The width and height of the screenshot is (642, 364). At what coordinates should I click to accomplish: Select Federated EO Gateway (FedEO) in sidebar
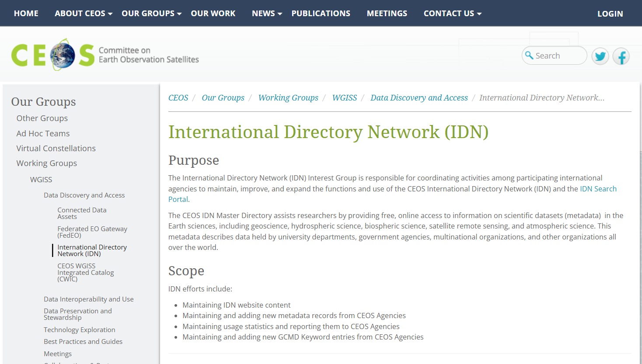tap(92, 232)
